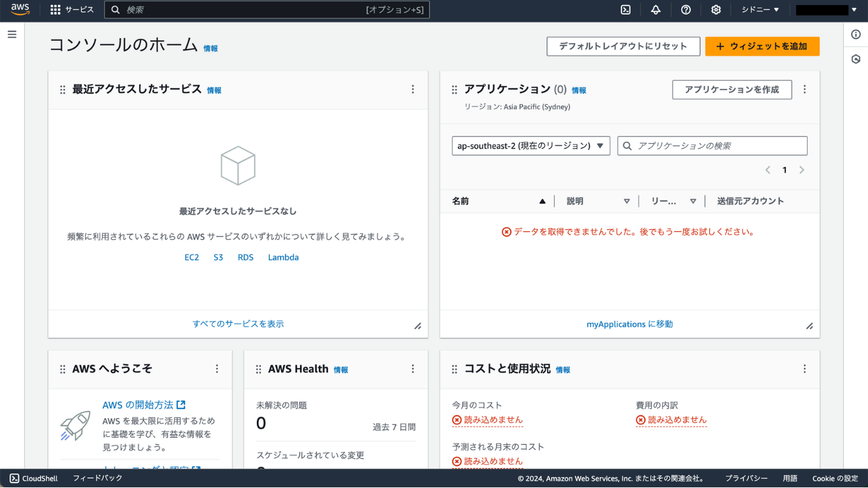Click the resize handle of アプリケーション widget
868x488 pixels.
810,326
